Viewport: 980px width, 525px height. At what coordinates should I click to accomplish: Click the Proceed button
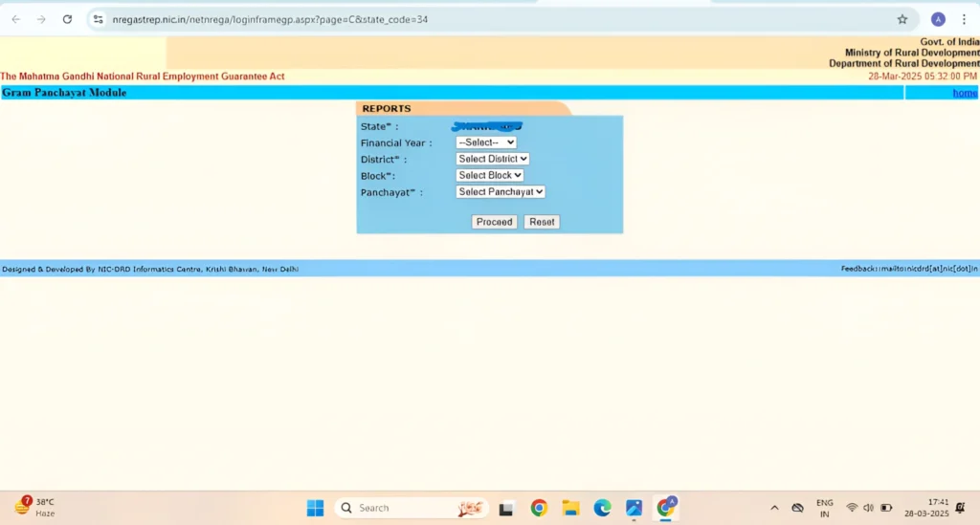(x=494, y=222)
